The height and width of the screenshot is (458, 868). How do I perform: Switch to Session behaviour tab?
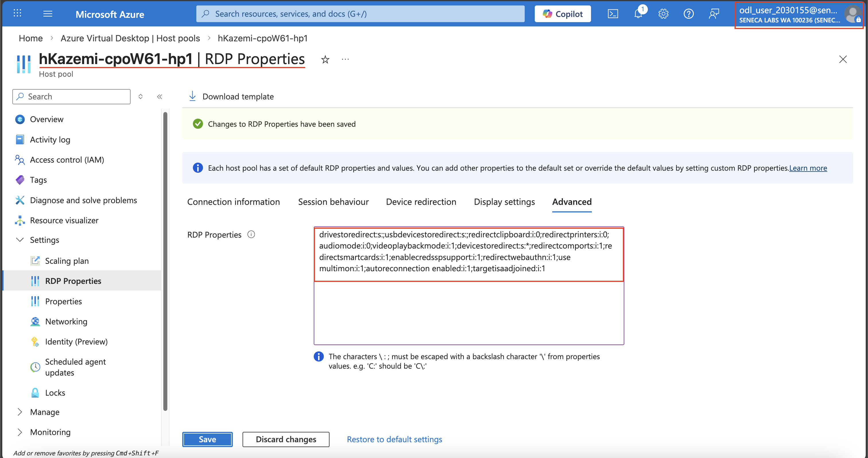tap(333, 202)
